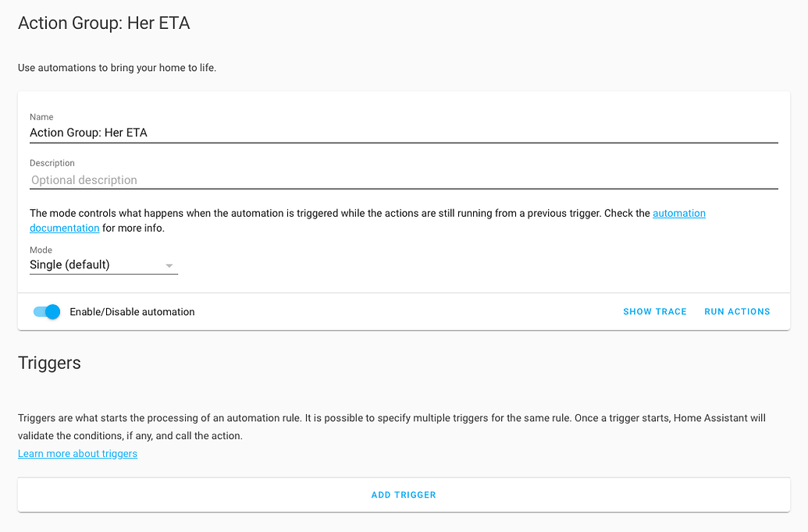The height and width of the screenshot is (532, 808).
Task: Open the automation documentation link
Action: tap(678, 213)
